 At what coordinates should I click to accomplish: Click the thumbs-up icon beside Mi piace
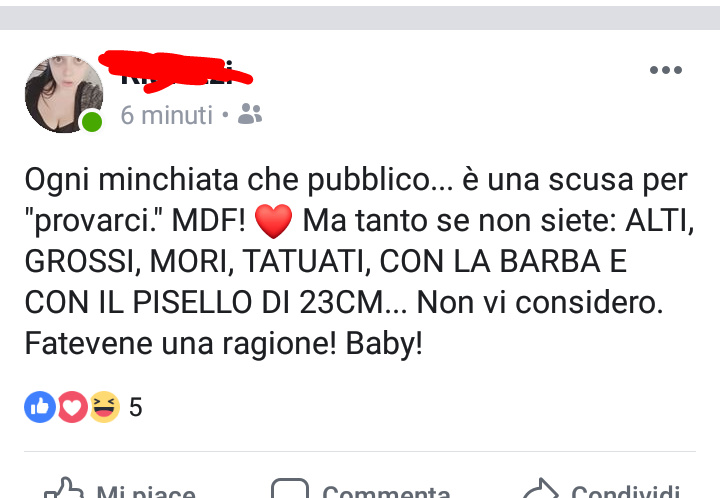point(64,488)
